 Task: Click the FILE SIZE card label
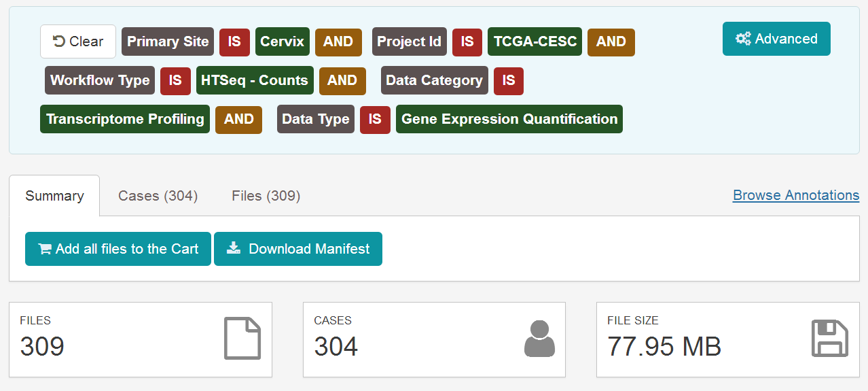point(633,320)
